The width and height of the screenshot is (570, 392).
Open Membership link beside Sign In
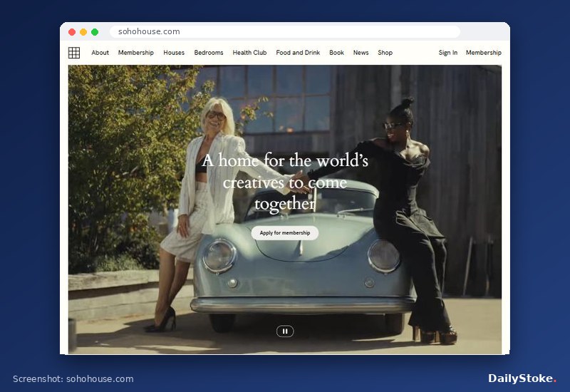484,53
